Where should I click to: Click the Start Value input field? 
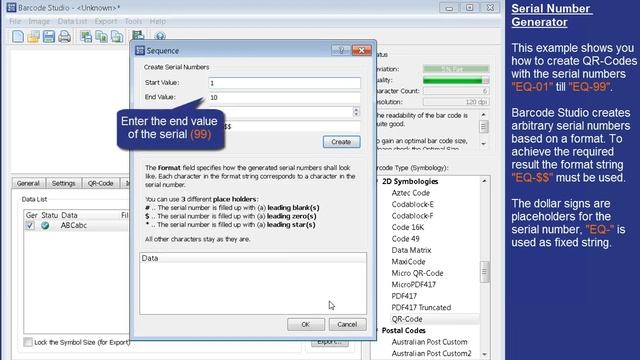click(284, 83)
